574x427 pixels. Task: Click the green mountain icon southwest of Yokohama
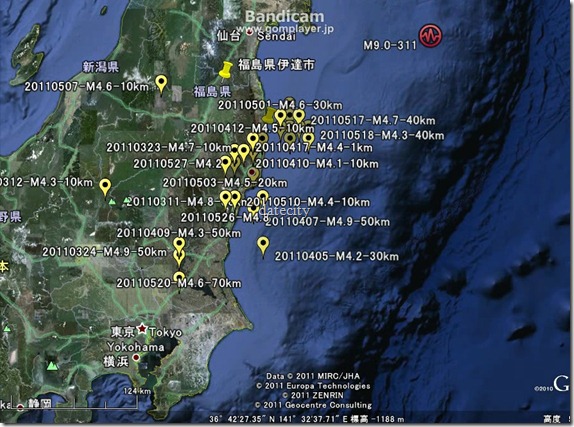[52, 365]
